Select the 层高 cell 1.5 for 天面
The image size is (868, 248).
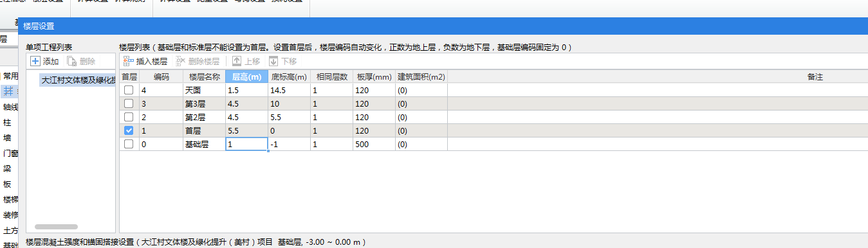pos(246,91)
